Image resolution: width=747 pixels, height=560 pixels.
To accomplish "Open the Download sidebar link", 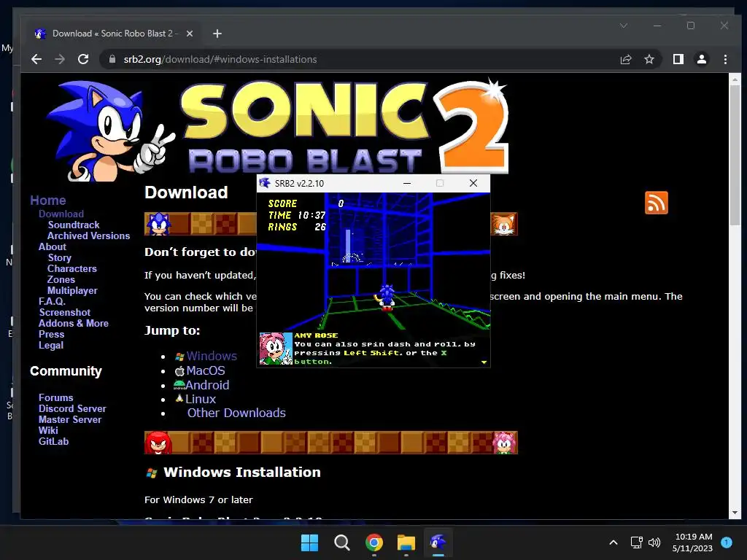I will [61, 214].
